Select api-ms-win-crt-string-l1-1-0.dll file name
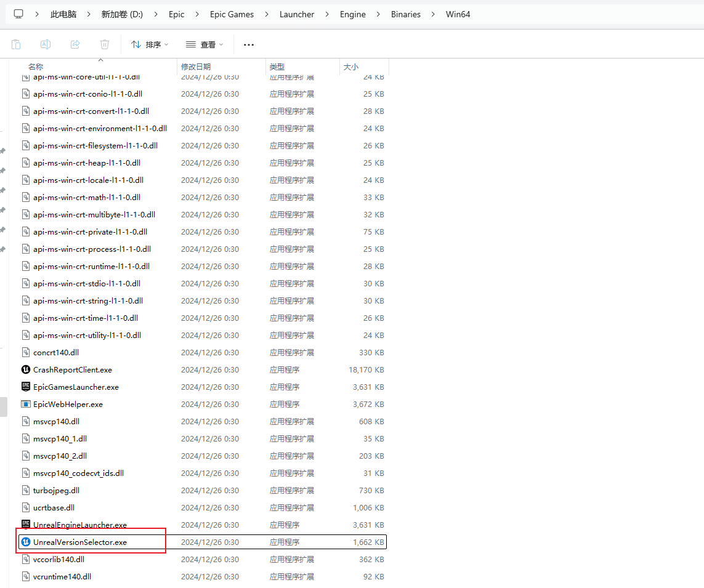Screen dimensions: 704x588 click(88, 300)
